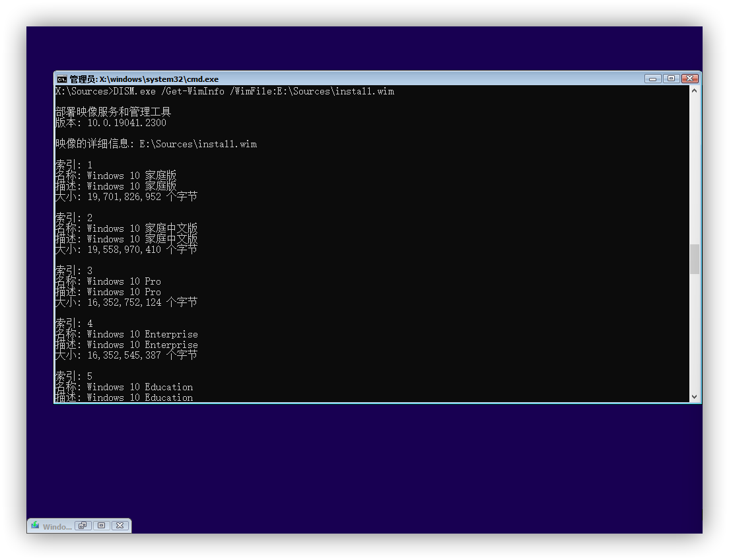Click the 索引: 3 line

point(74,271)
